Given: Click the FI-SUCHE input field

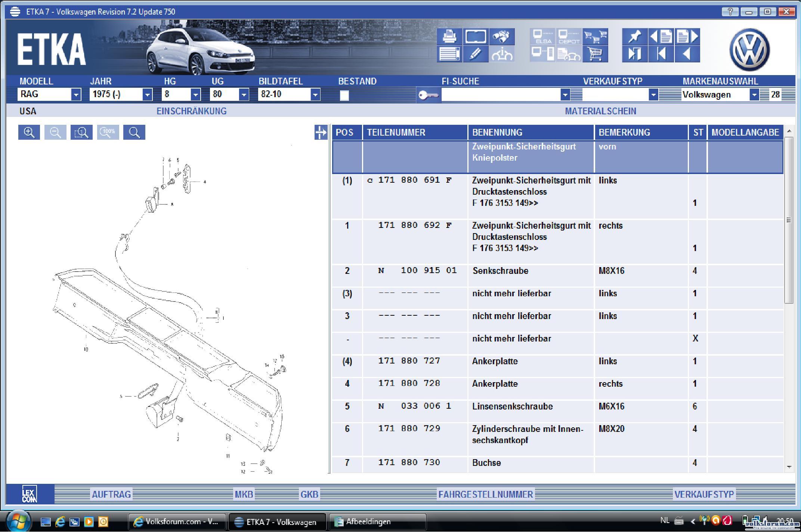Looking at the screenshot, I should [501, 95].
